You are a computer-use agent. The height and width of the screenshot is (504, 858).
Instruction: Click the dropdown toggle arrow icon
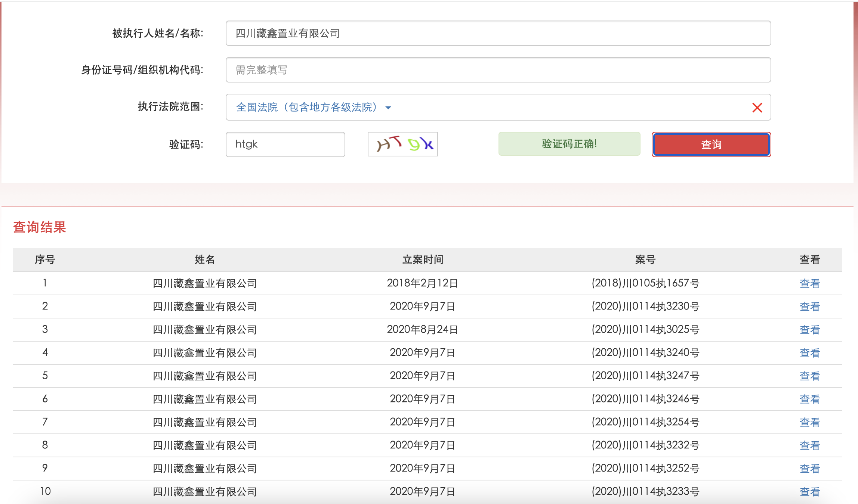(389, 108)
